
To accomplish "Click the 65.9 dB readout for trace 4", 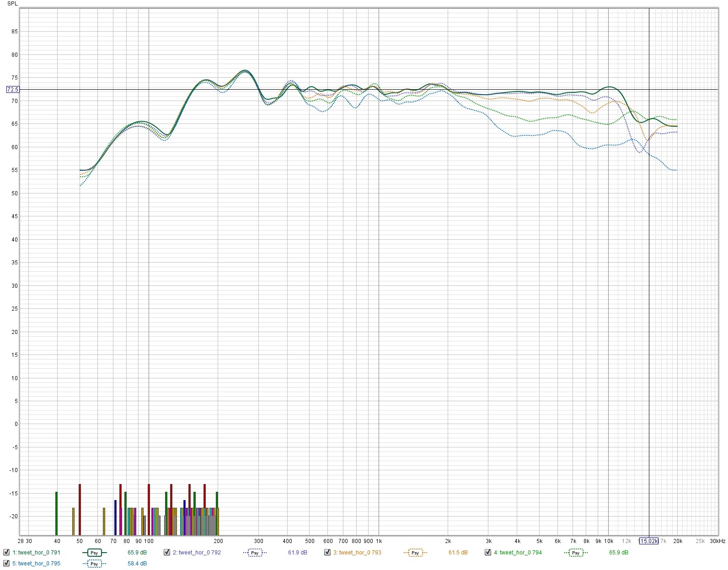I will pos(619,553).
